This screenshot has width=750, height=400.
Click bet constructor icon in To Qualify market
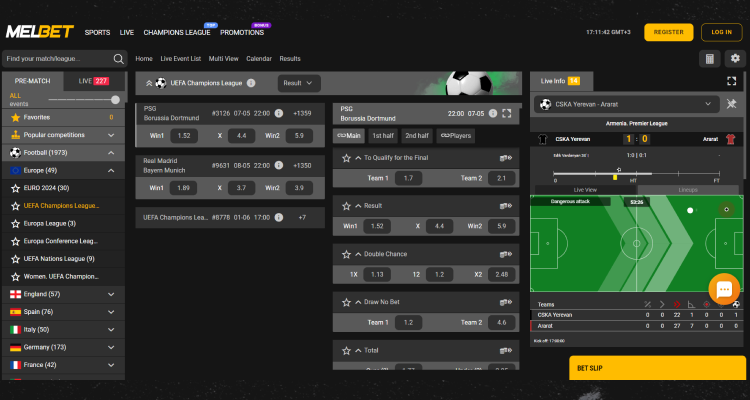click(x=506, y=158)
